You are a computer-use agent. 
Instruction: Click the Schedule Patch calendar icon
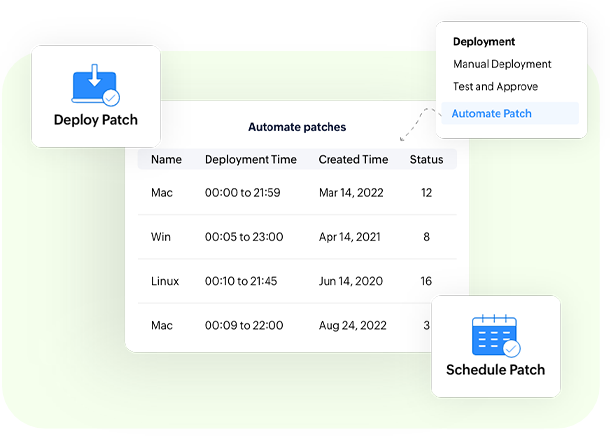coord(495,336)
